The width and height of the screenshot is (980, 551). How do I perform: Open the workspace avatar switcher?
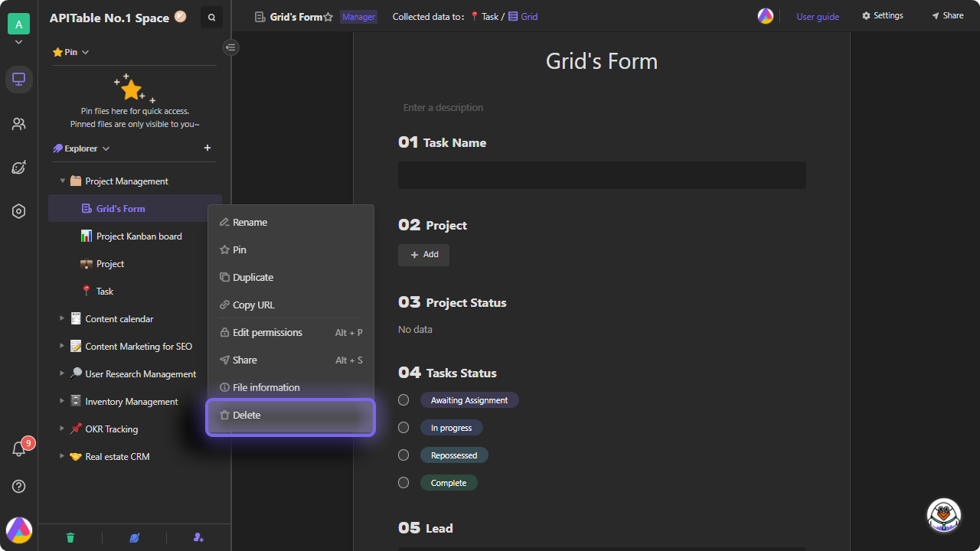(18, 24)
